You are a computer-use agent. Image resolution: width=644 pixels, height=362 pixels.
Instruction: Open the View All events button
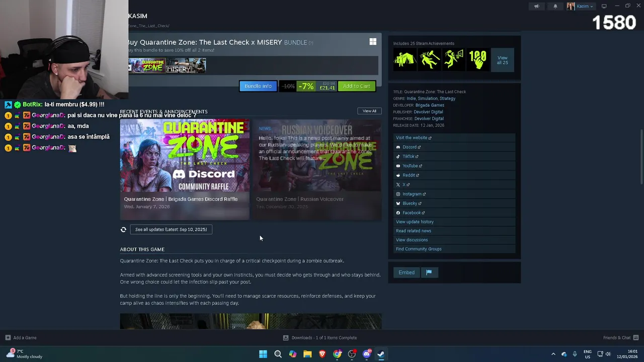(369, 111)
